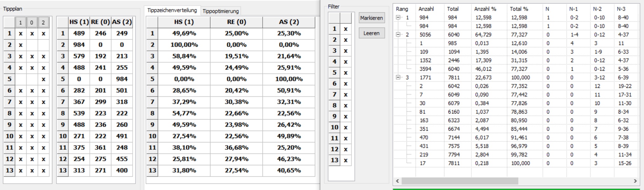Click the HS (1) percentage column header
Image resolution: width=644 pixels, height=190 pixels.
[x=184, y=22]
